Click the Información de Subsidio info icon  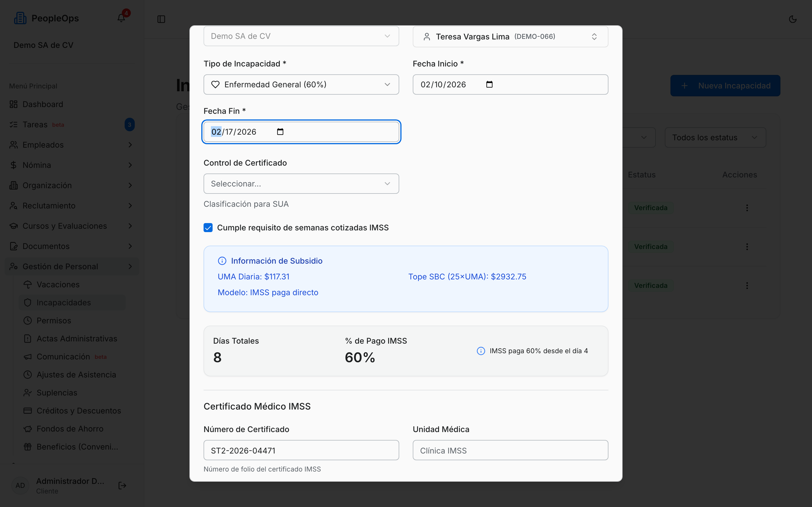[x=222, y=261]
